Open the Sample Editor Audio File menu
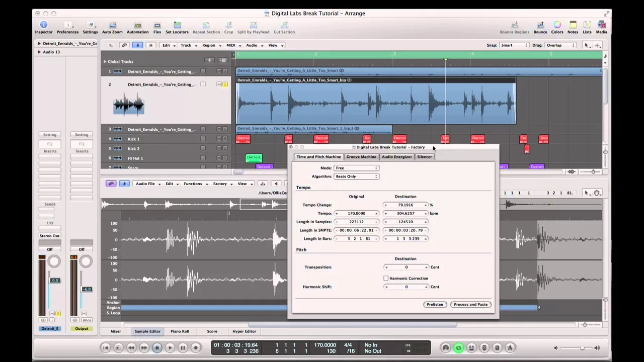The width and height of the screenshot is (644, 362). point(147,184)
